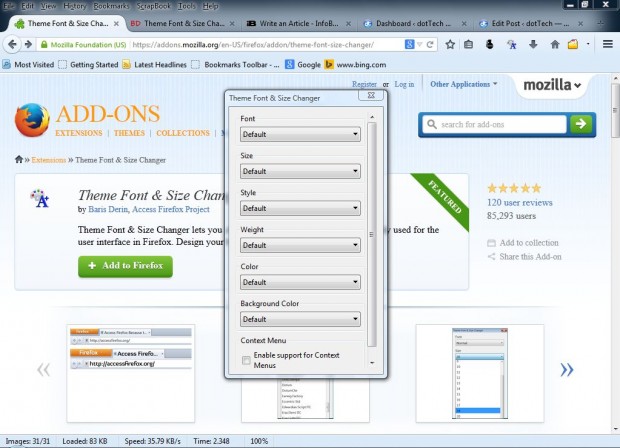The height and width of the screenshot is (448, 620).
Task: Open the EXTENSIONS navigation link
Action: tap(79, 133)
